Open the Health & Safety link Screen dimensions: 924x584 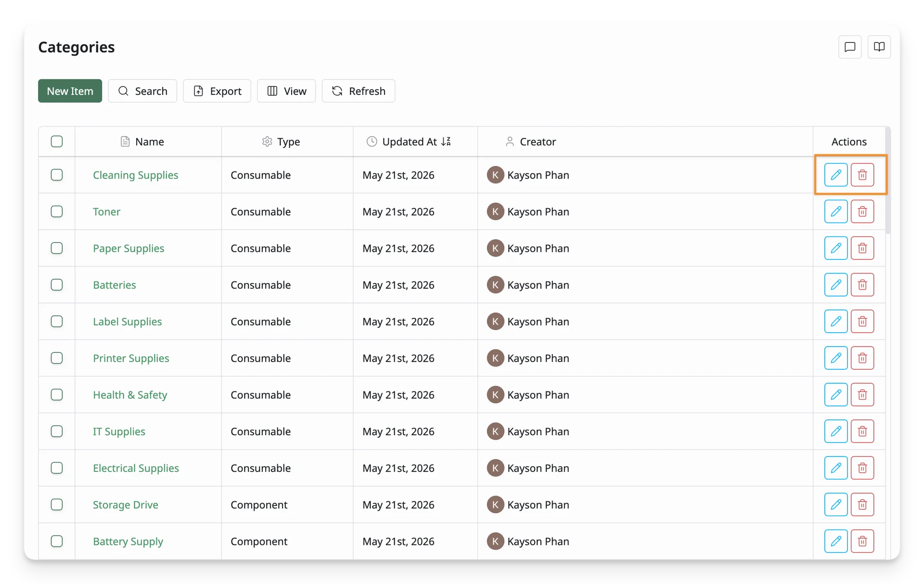click(x=130, y=394)
